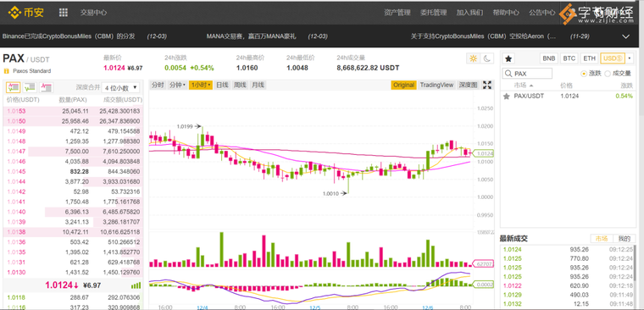Screen dimensions: 644x310
Task: Open the grid apps menu icon
Action: click(64, 13)
